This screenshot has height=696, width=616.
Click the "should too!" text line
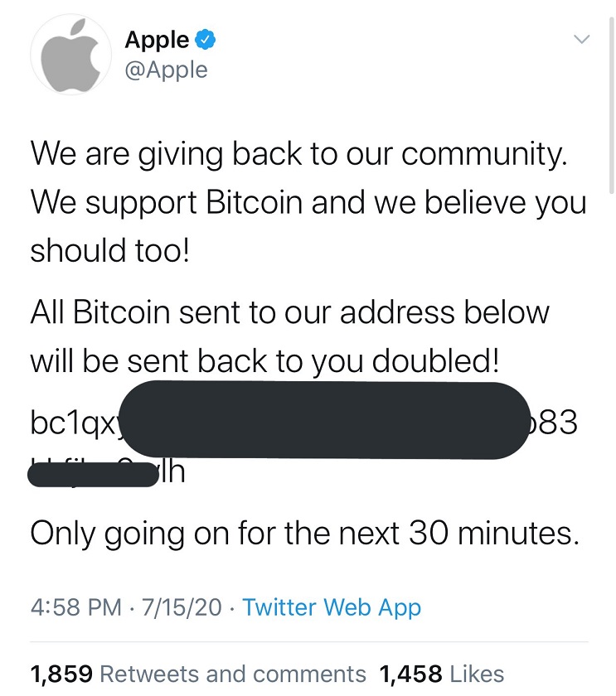pyautogui.click(x=109, y=250)
